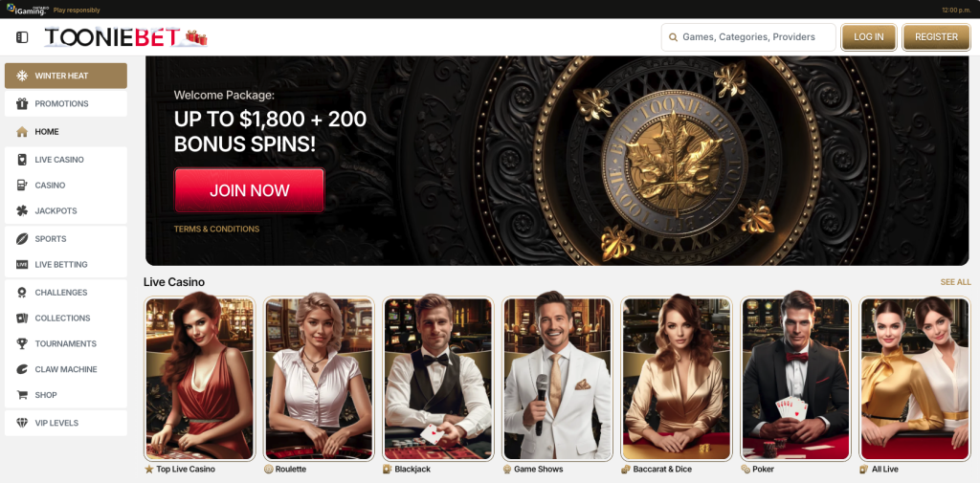980x483 pixels.
Task: Collapse the sidebar with the panel toggle icon
Action: 22,37
